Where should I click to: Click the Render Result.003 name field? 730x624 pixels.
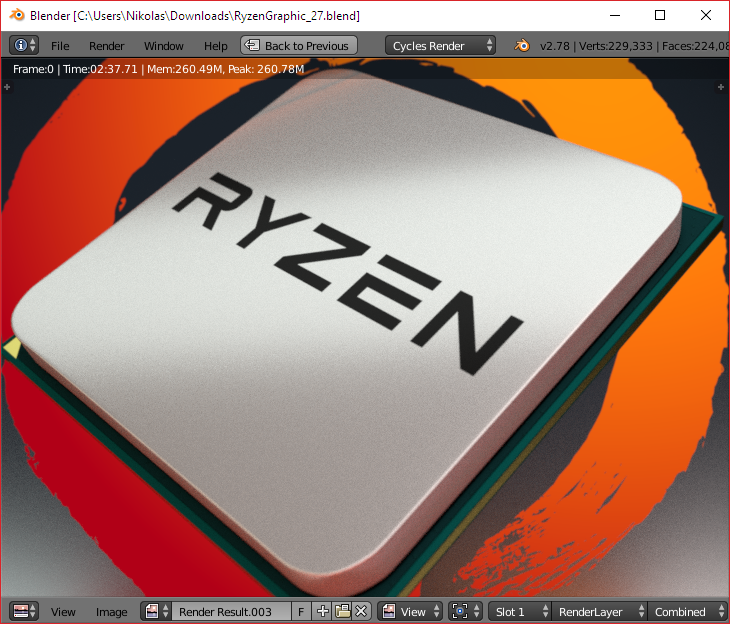click(231, 611)
